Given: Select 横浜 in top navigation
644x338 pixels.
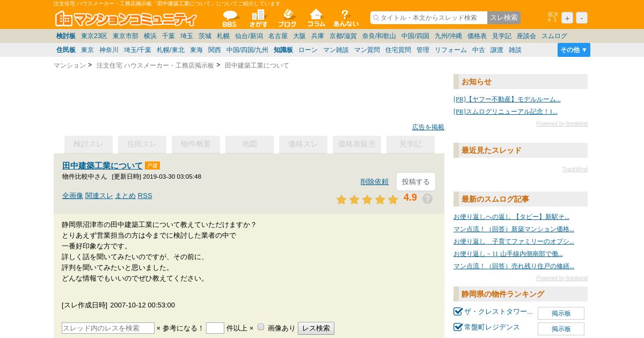Looking at the screenshot, I should click(x=150, y=36).
